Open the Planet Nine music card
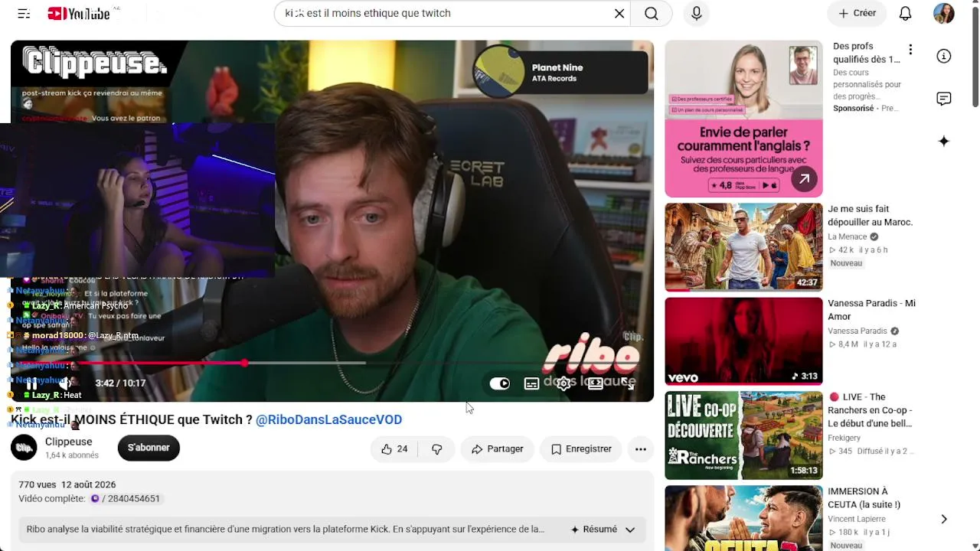 point(560,73)
